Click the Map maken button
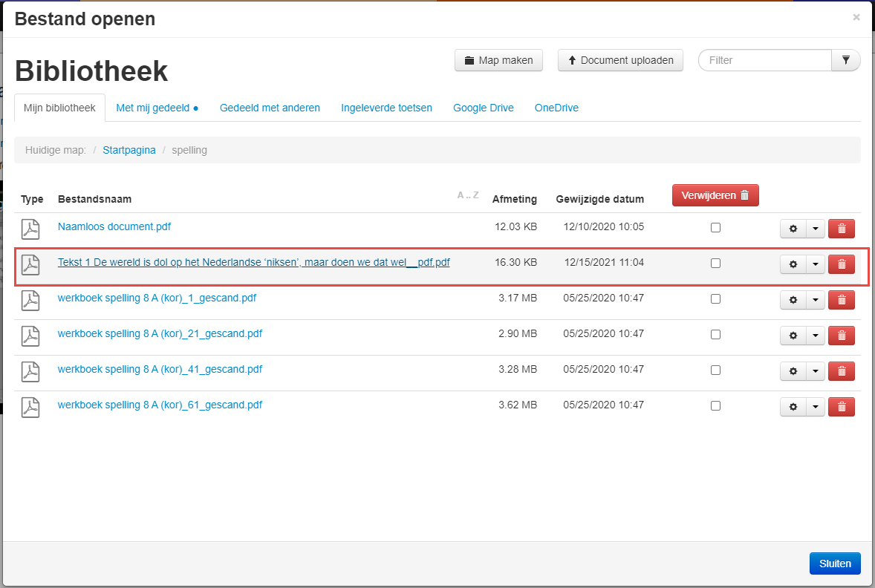This screenshot has width=875, height=588. pyautogui.click(x=499, y=60)
